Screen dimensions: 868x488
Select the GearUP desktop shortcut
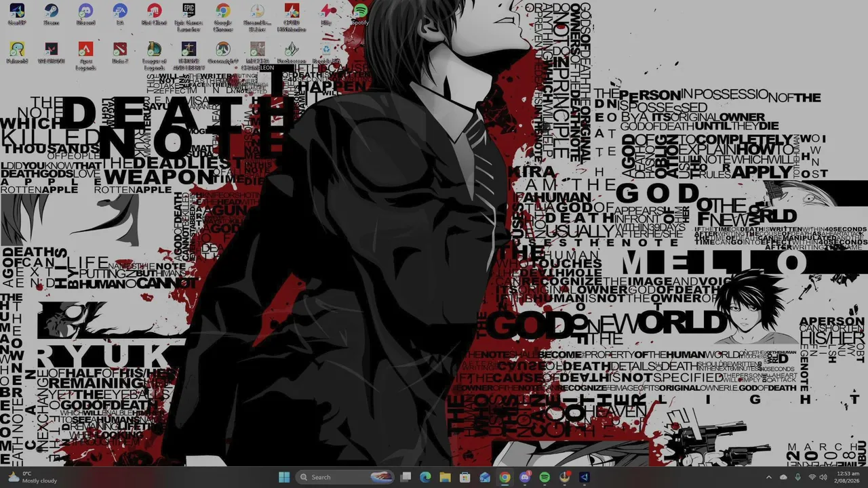click(x=17, y=14)
